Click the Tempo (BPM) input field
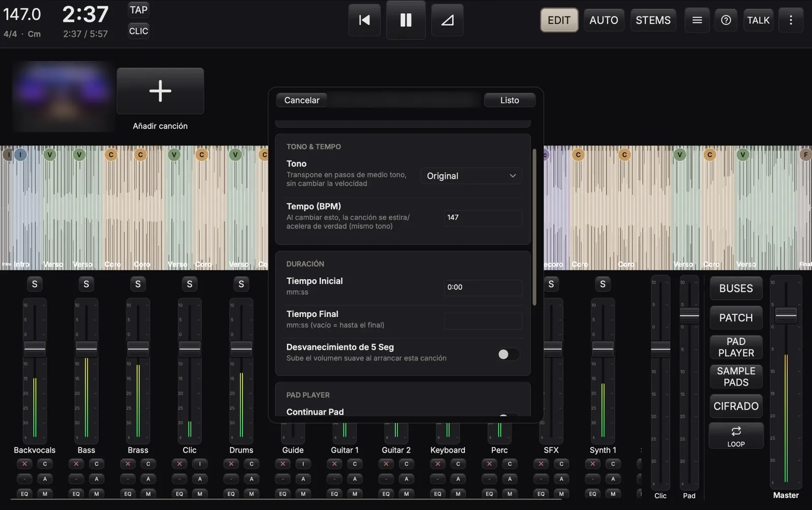Image resolution: width=812 pixels, height=510 pixels. [483, 217]
